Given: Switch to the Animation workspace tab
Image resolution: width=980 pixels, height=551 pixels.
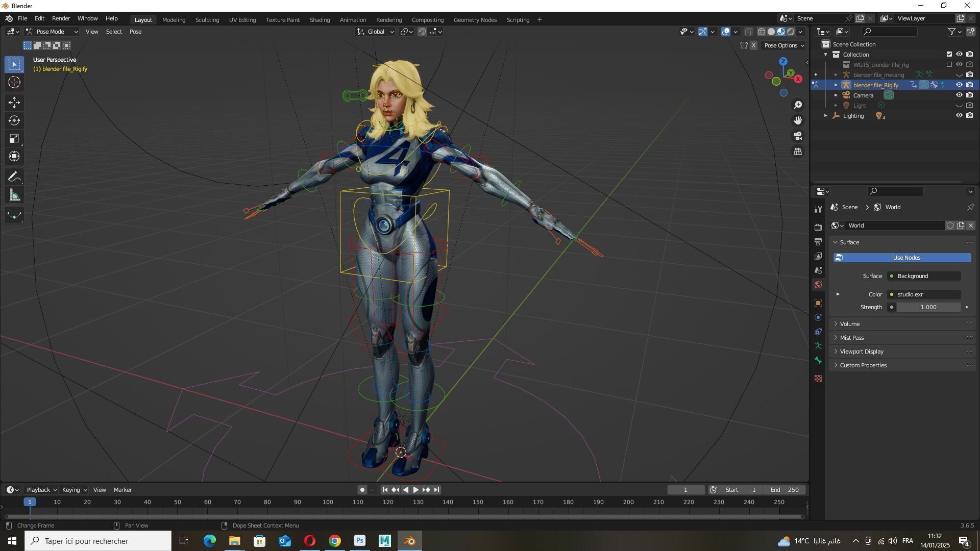Looking at the screenshot, I should (353, 20).
